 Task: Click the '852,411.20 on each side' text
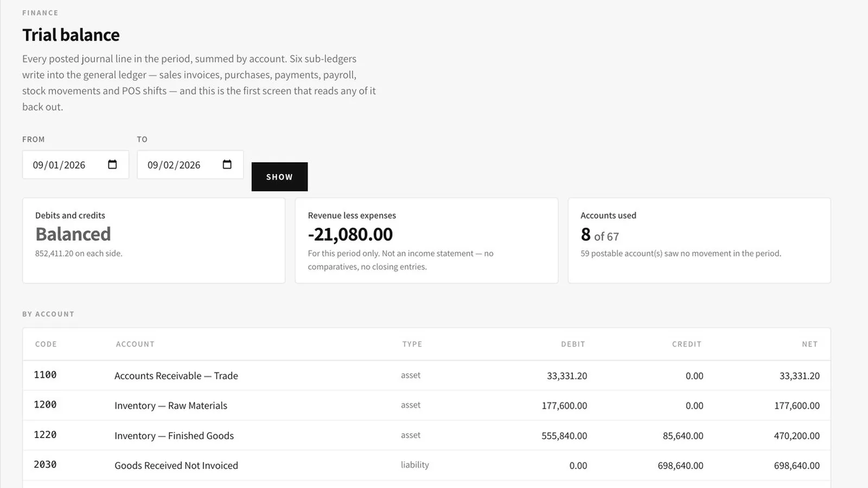tap(79, 253)
